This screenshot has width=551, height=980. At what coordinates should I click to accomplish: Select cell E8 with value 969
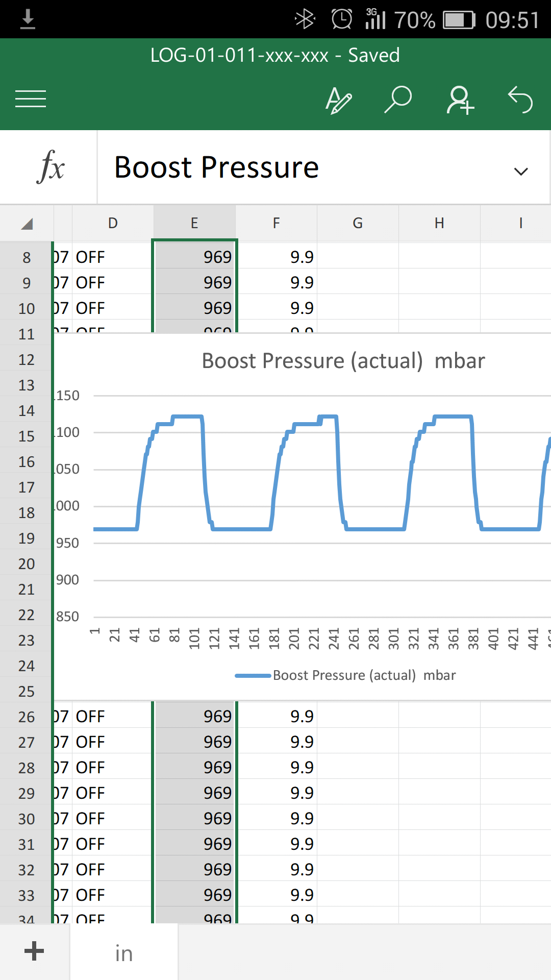(194, 257)
